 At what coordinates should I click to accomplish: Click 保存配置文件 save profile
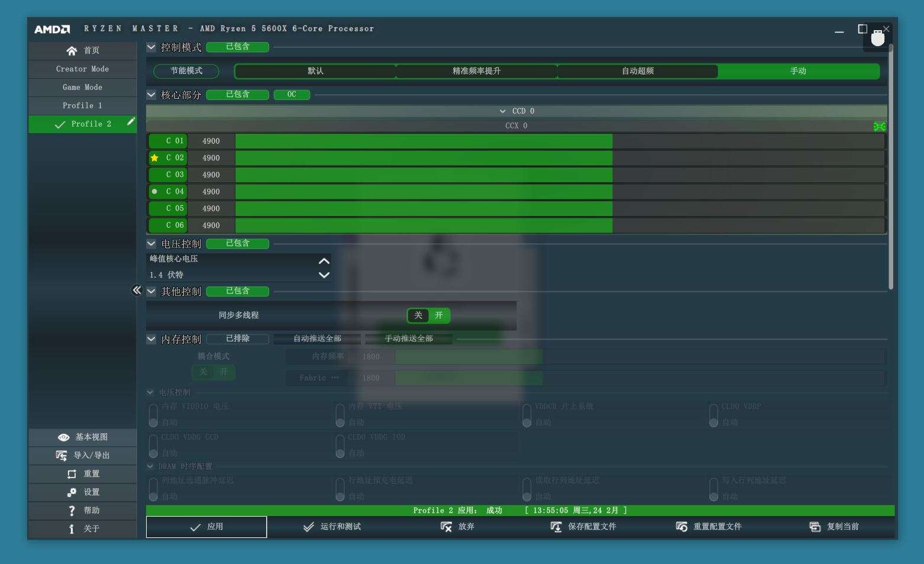click(x=583, y=527)
